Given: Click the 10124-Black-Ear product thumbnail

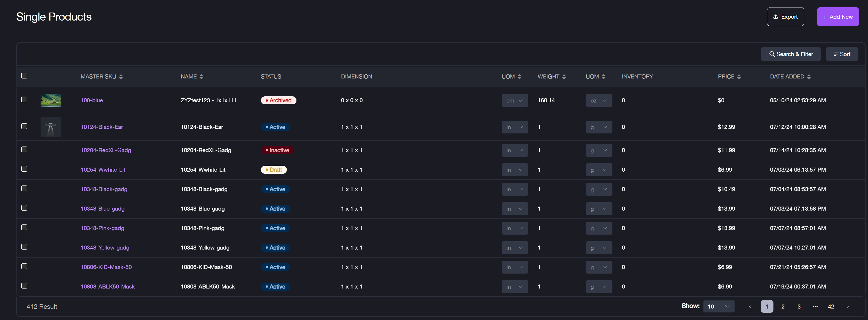Looking at the screenshot, I should click(x=50, y=127).
